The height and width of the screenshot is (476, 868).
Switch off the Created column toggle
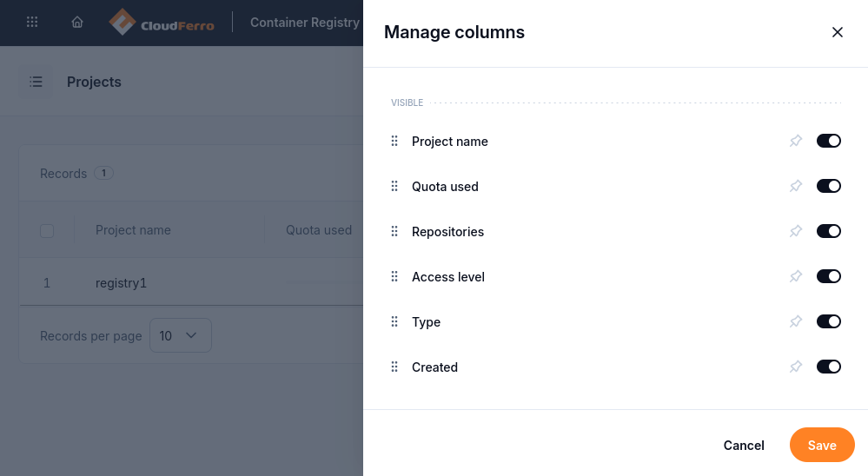pos(829,367)
